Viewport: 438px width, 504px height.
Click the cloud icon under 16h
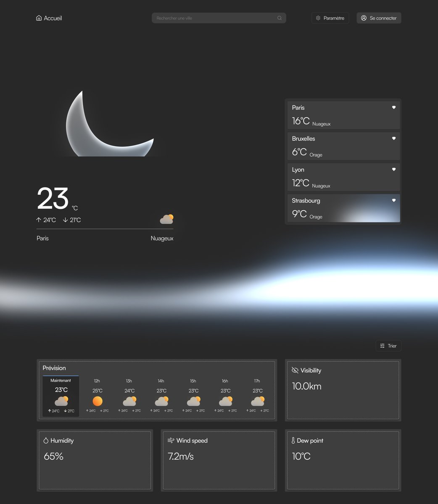225,401
